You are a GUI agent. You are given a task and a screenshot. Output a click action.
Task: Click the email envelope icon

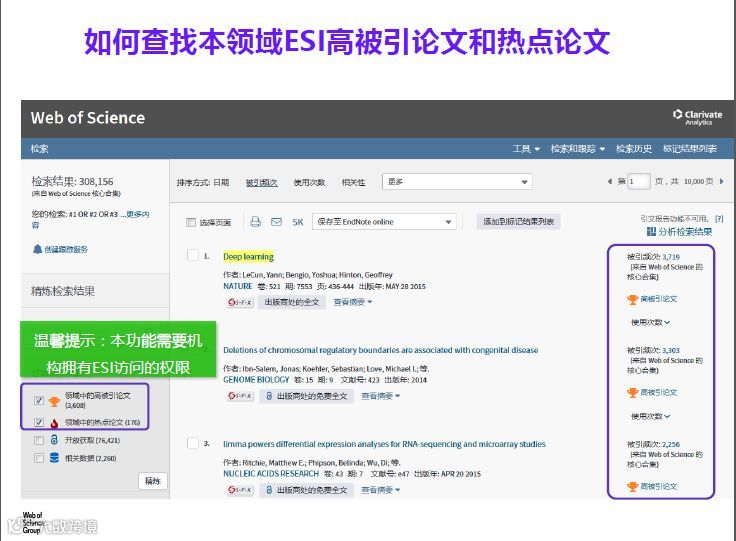coord(276,221)
